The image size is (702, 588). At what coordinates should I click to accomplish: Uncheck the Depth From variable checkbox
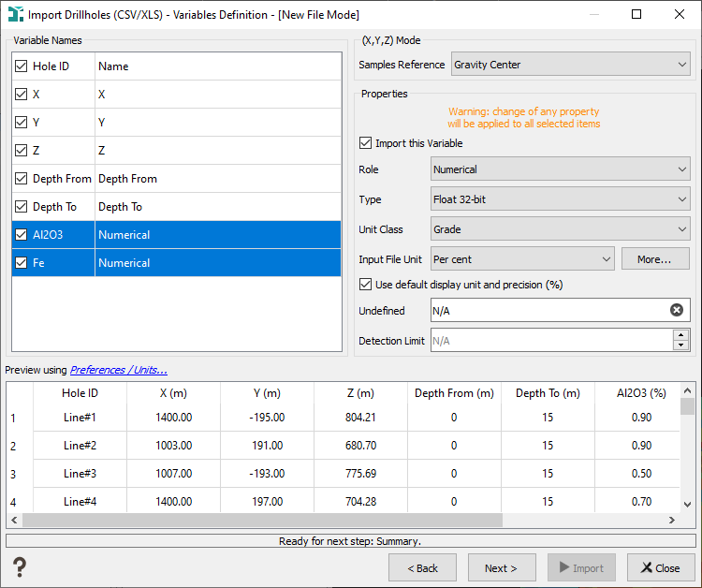click(x=21, y=179)
